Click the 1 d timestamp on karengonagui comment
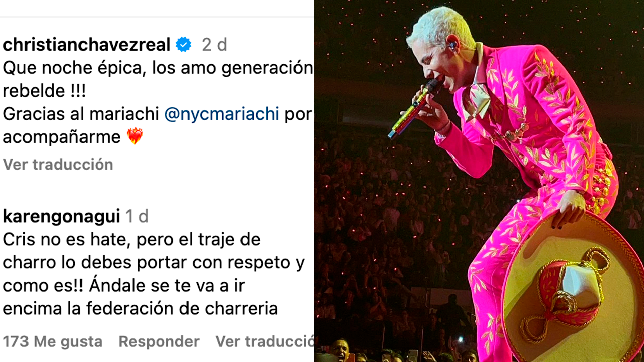 click(137, 216)
